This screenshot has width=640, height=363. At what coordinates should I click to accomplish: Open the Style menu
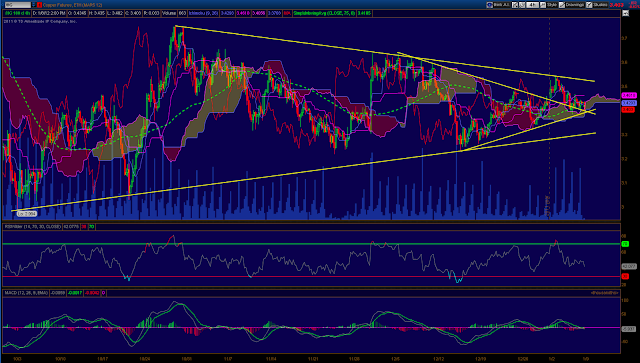pos(552,5)
